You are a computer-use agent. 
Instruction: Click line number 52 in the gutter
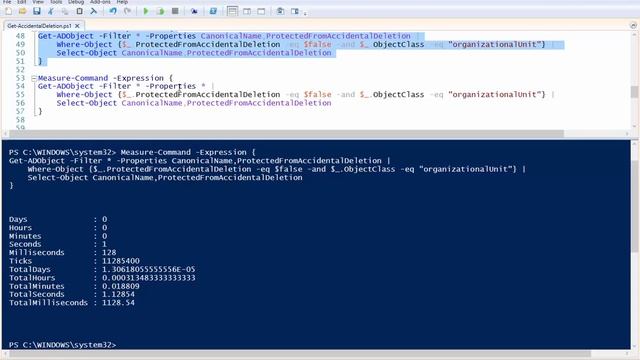[20, 70]
